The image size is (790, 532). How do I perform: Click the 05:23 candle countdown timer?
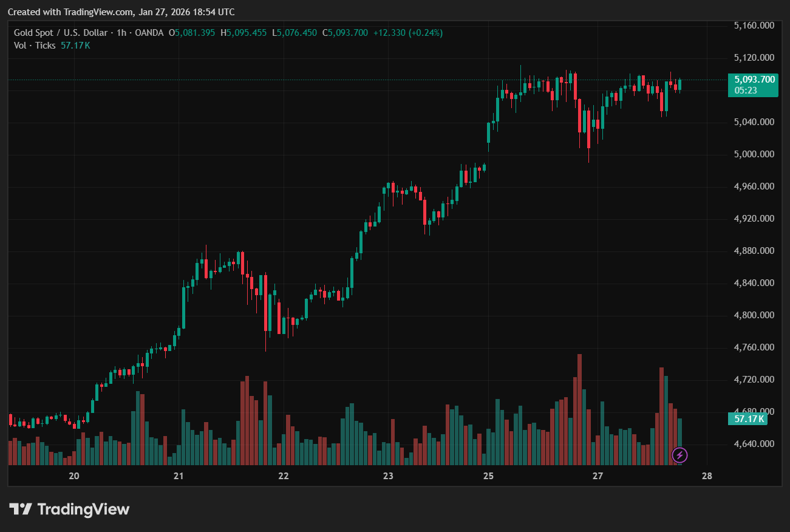point(745,90)
